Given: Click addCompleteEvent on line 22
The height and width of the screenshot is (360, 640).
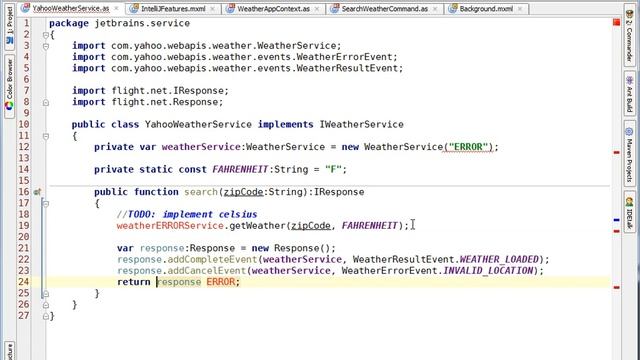Looking at the screenshot, I should coord(212,260).
